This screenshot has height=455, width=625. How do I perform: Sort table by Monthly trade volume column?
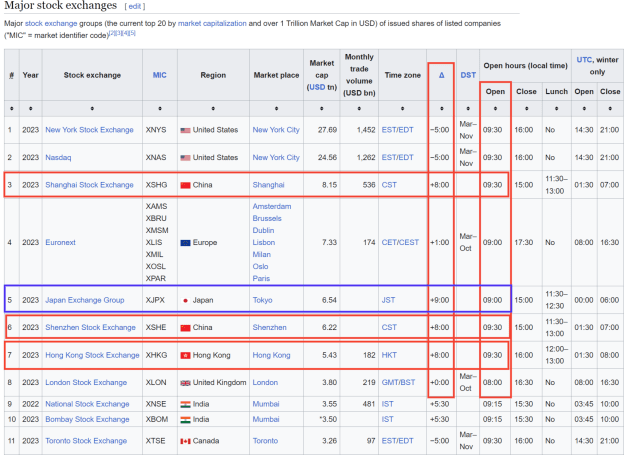click(359, 108)
